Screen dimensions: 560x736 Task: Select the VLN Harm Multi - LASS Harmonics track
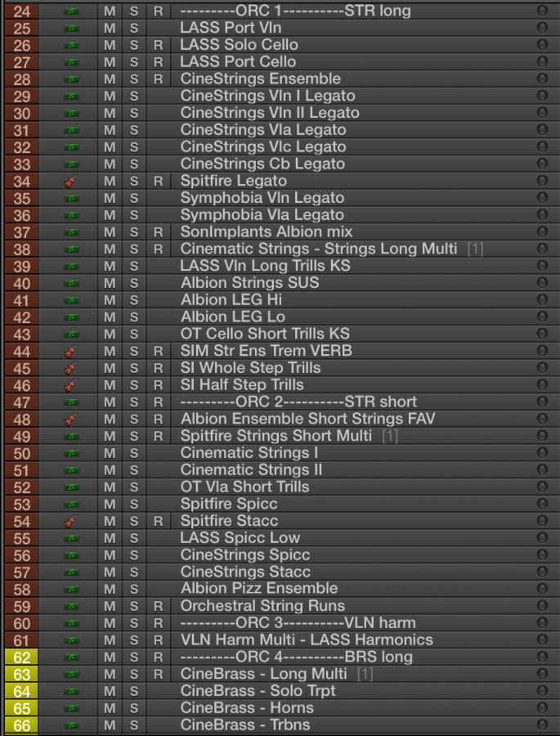tap(307, 640)
